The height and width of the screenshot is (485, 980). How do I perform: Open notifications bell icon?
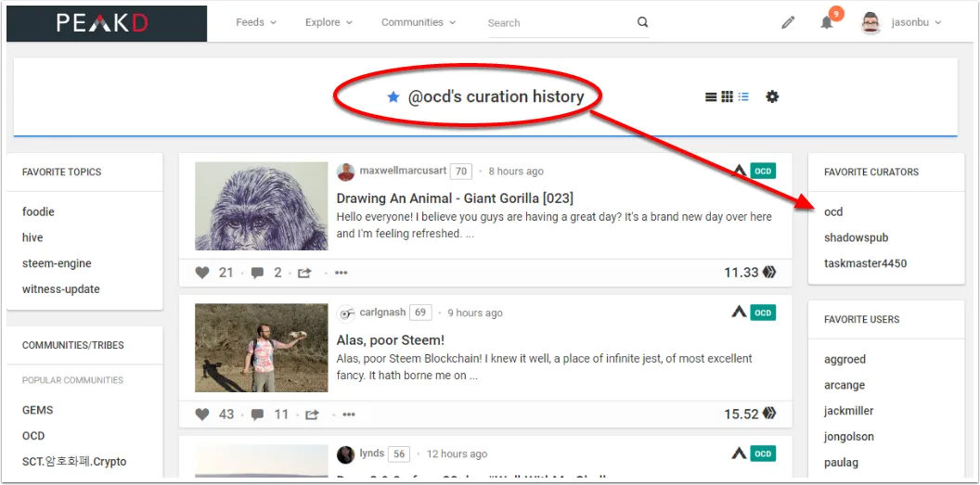coord(828,23)
